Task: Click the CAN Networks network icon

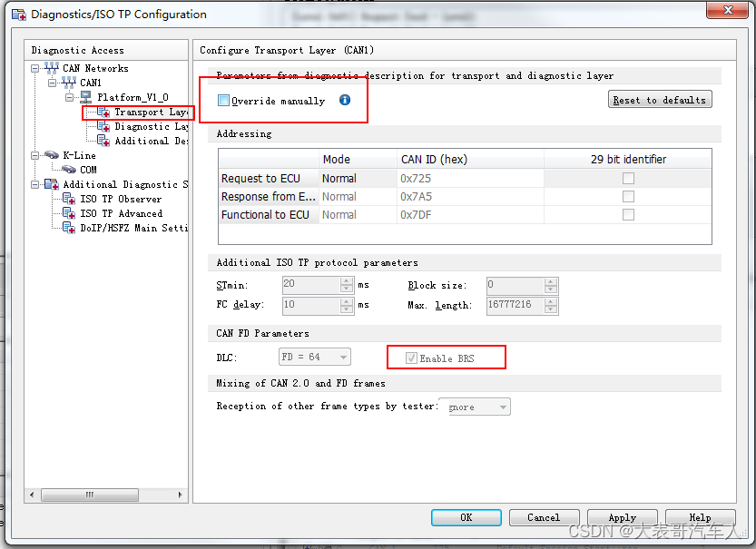Action: (x=51, y=68)
